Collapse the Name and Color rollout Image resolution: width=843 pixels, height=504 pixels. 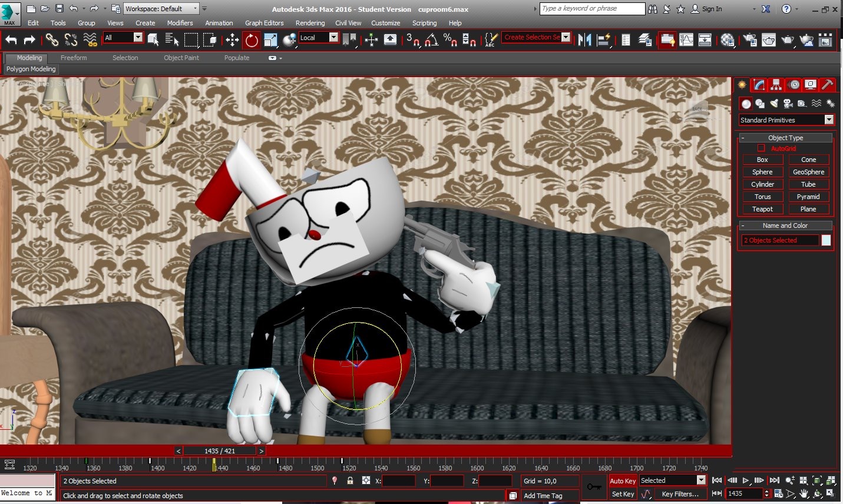[786, 226]
